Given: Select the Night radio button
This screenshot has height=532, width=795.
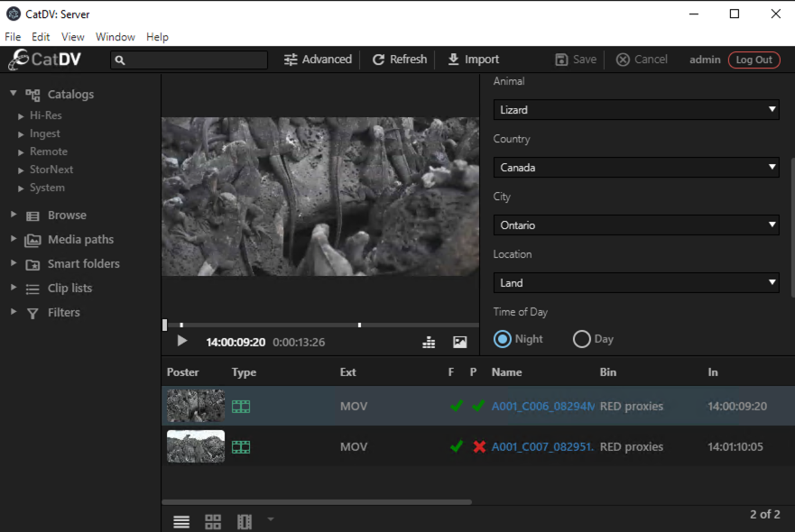Looking at the screenshot, I should (503, 339).
